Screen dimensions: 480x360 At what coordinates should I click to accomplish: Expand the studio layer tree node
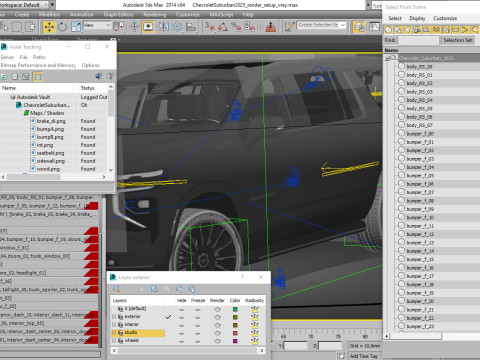pos(114,333)
